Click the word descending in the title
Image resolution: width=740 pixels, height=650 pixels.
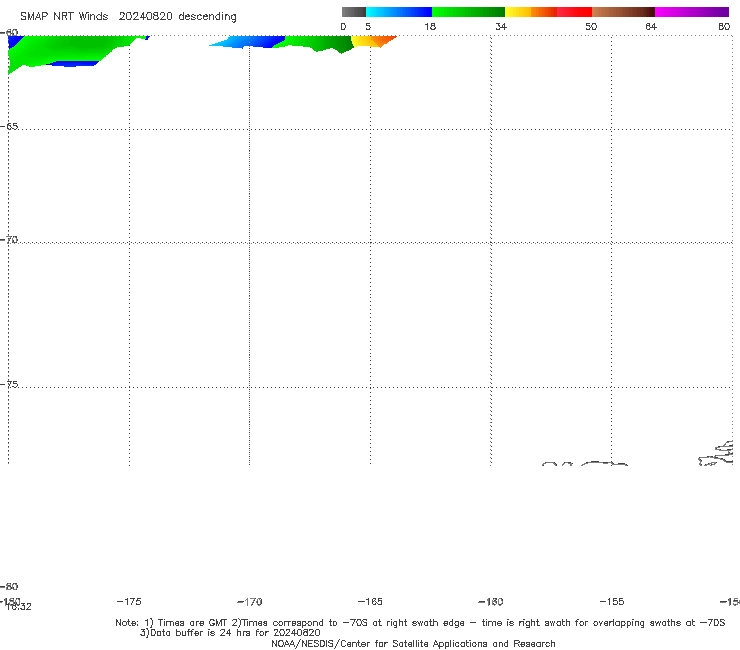pos(207,17)
